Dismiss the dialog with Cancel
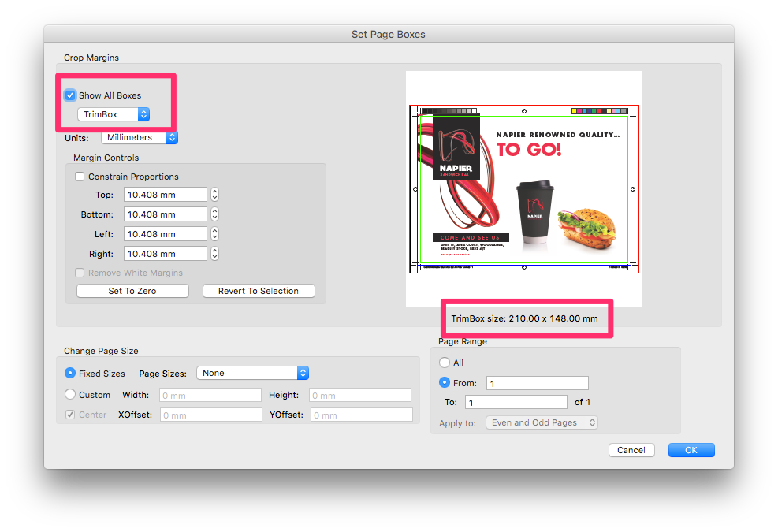The image size is (778, 532). pos(631,449)
